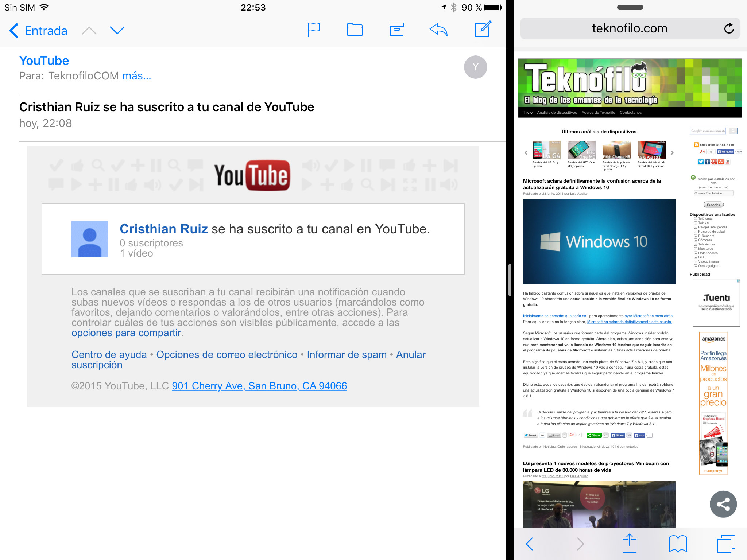
Task: Reload teknofilo.com page
Action: tap(728, 28)
